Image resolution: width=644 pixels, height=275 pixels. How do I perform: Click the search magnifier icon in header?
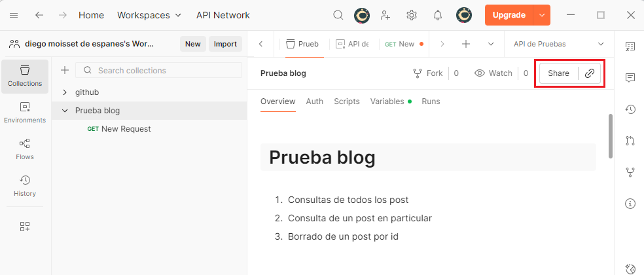338,15
